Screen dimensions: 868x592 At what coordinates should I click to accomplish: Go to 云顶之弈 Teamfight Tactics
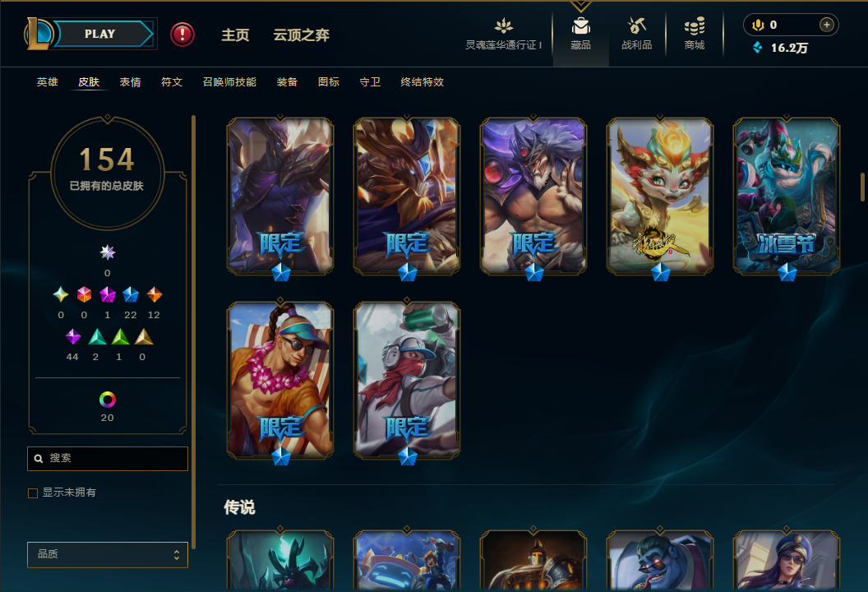(x=301, y=35)
